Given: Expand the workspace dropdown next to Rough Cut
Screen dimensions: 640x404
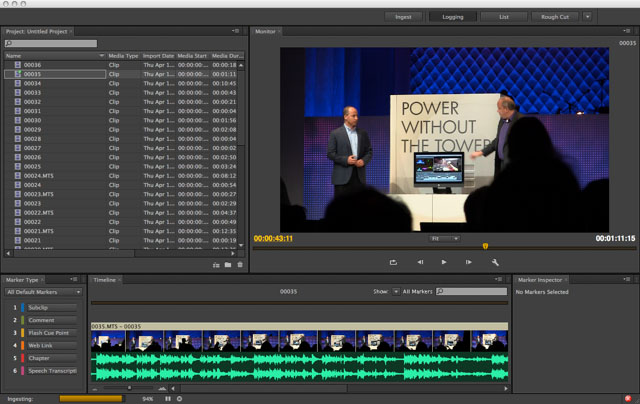Looking at the screenshot, I should pyautogui.click(x=587, y=17).
